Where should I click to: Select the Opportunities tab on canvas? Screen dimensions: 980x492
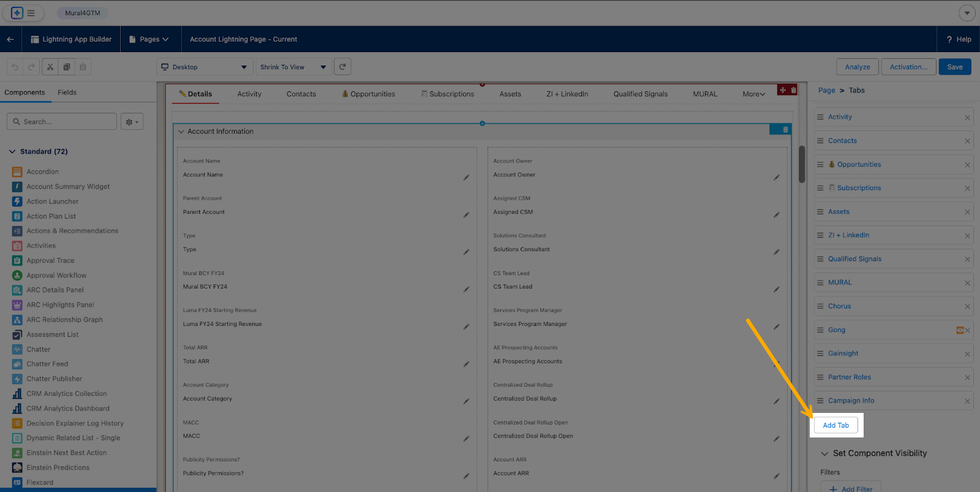[x=368, y=94]
